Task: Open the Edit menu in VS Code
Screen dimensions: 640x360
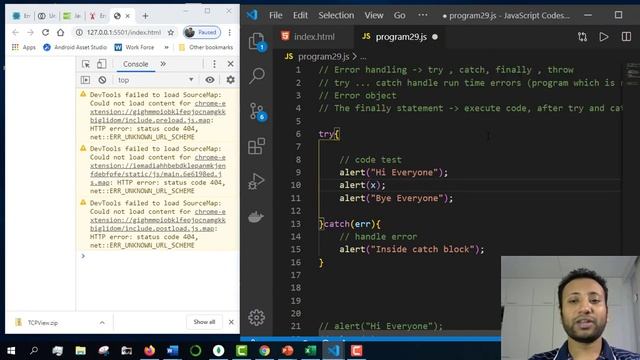Action: (x=300, y=15)
